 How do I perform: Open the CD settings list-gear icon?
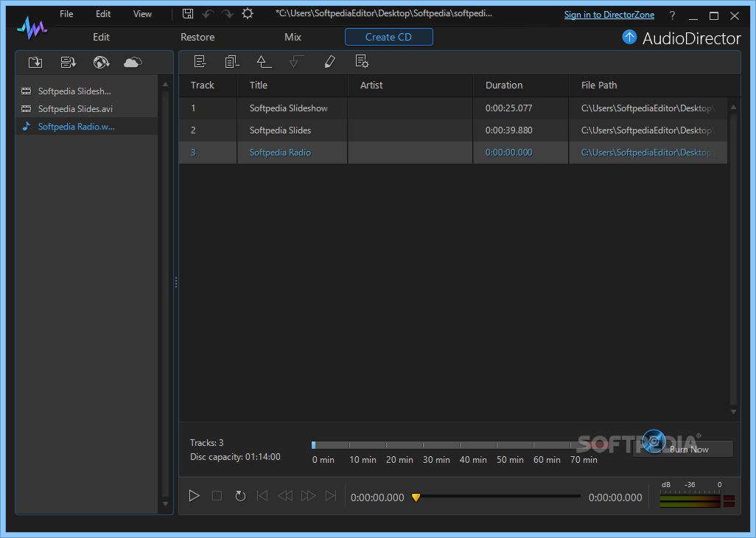coord(362,61)
